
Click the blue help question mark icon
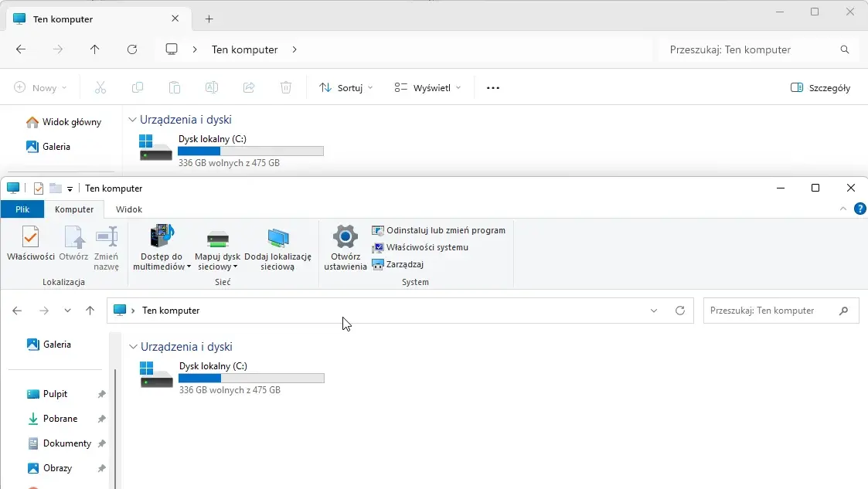859,209
